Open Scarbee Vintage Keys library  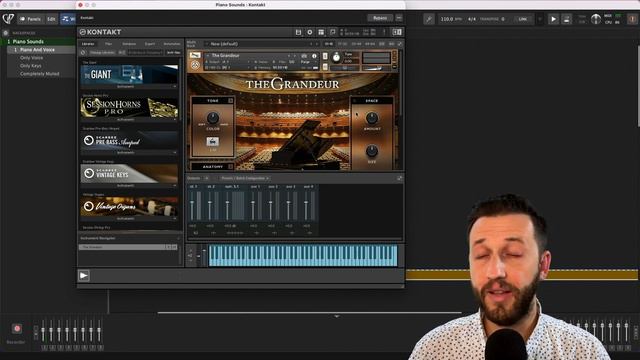click(x=129, y=174)
